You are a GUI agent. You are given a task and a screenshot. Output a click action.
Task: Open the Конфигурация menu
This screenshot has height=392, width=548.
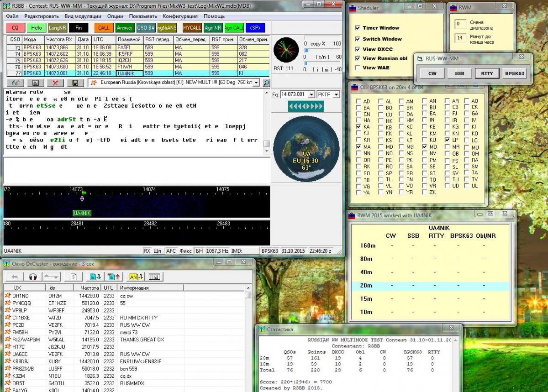(x=180, y=16)
